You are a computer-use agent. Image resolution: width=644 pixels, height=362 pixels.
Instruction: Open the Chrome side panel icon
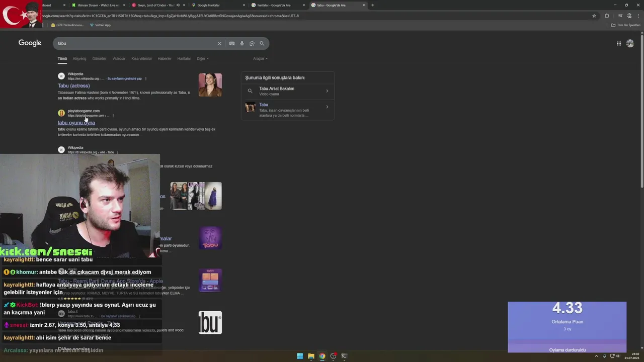(x=621, y=16)
